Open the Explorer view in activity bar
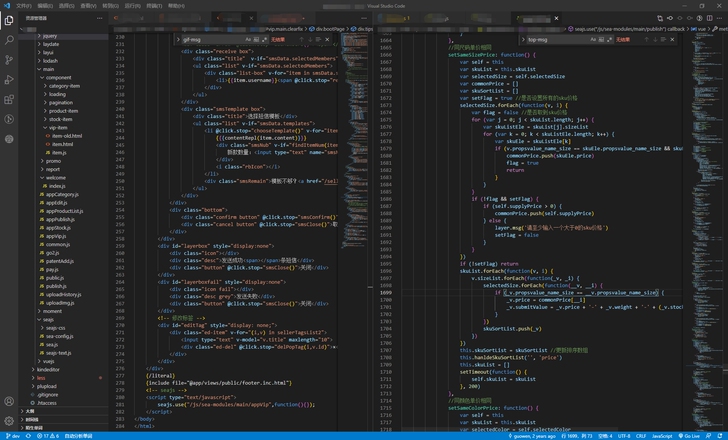This screenshot has width=728, height=440. click(x=9, y=20)
